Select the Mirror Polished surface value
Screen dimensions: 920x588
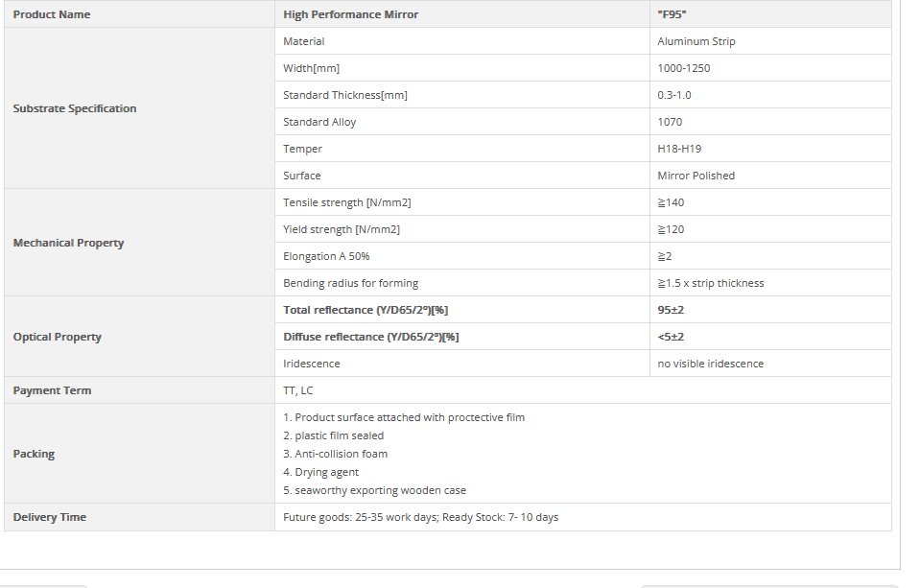click(696, 176)
